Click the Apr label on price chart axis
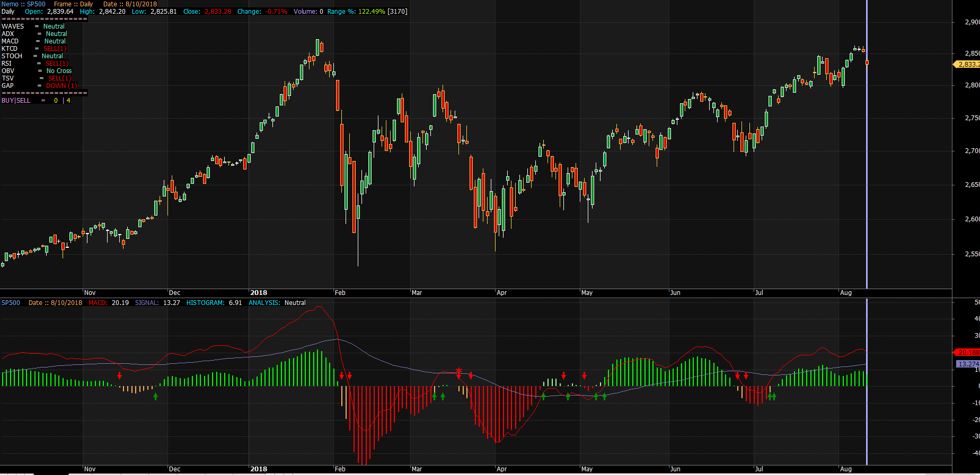Screen dimensions: 980x475 tap(501, 292)
